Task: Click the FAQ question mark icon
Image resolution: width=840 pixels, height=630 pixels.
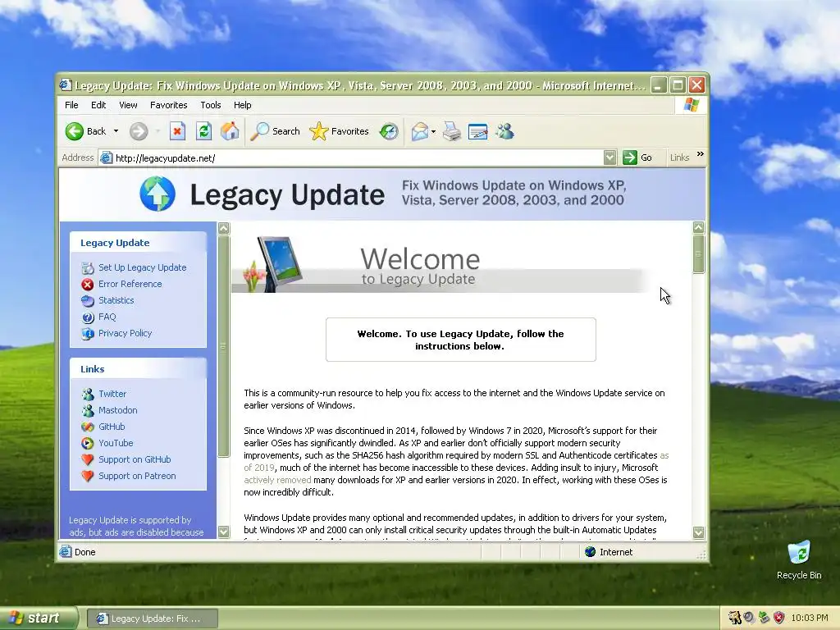Action: (88, 317)
